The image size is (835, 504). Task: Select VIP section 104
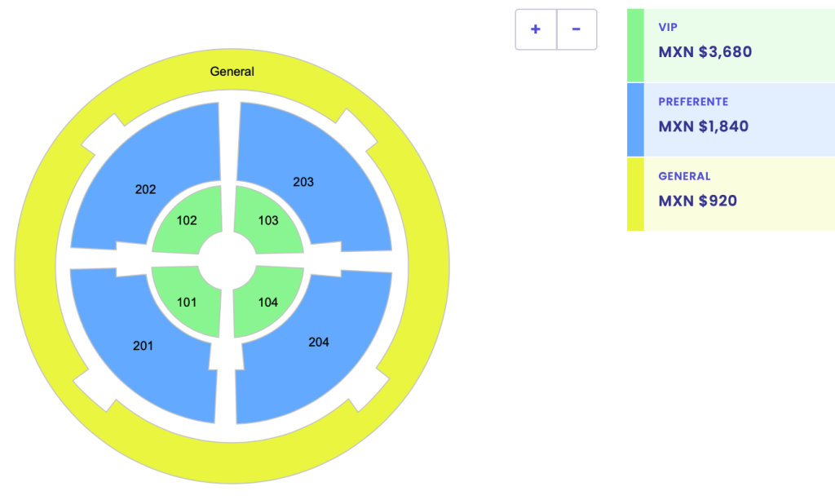[x=268, y=302]
